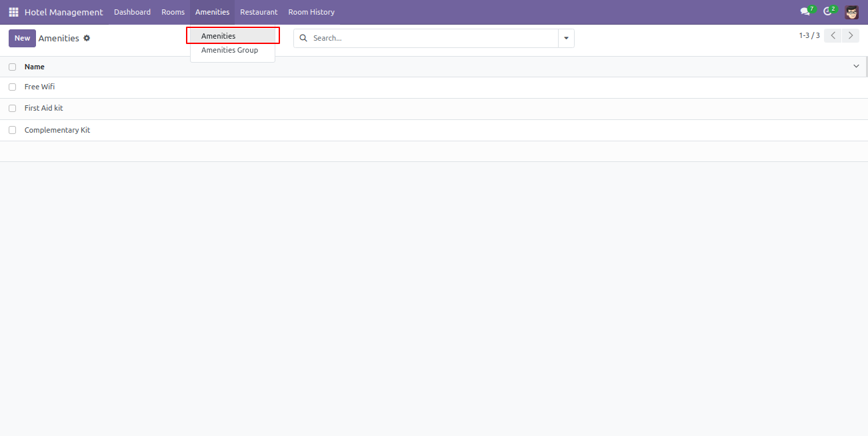Toggle the search options dropdown arrow

point(566,38)
